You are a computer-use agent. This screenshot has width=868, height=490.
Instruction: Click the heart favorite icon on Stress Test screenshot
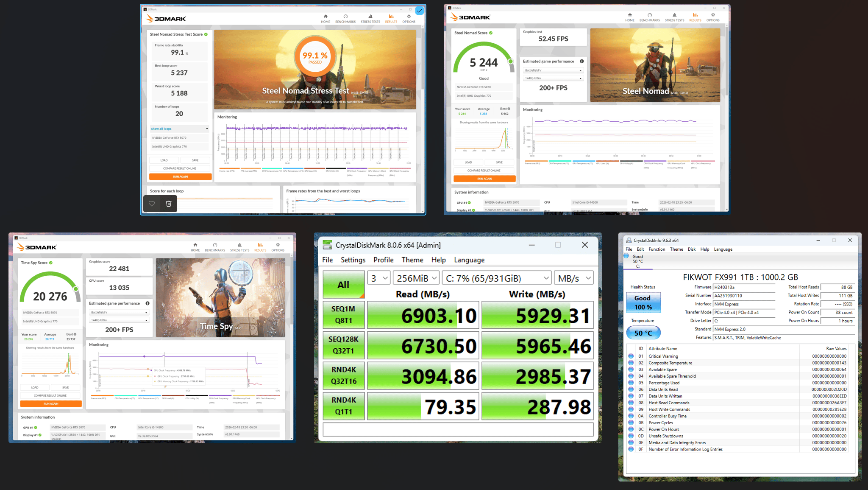point(152,204)
